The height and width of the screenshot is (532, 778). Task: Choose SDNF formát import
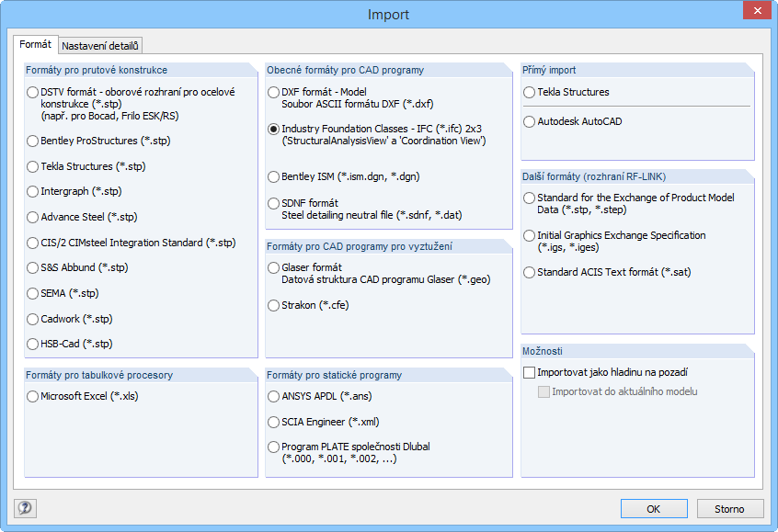tap(273, 203)
